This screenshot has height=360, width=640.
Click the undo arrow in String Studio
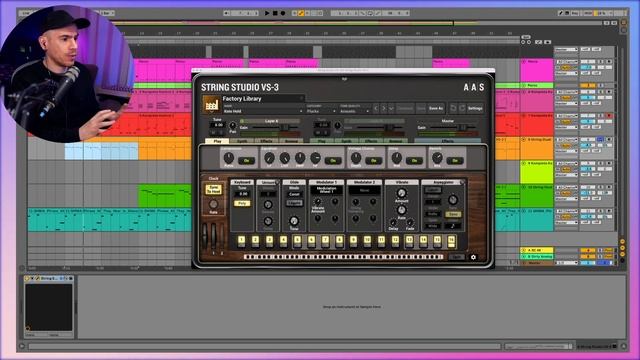453,108
